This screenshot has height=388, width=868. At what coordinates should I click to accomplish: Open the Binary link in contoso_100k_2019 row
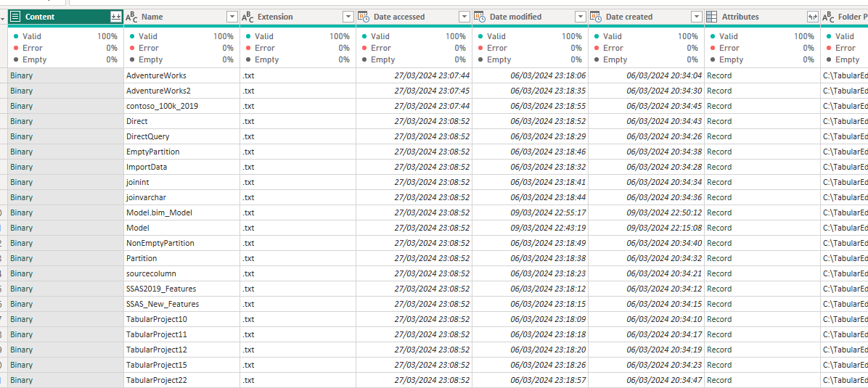coord(22,106)
